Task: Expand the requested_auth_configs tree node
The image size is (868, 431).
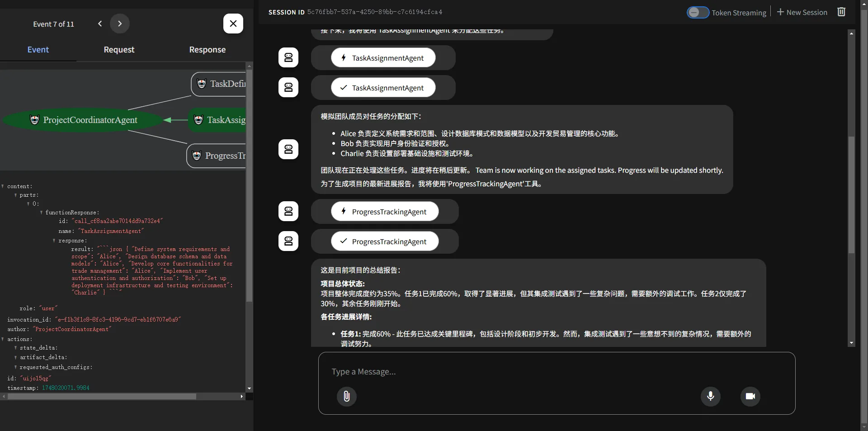Action: 15,368
